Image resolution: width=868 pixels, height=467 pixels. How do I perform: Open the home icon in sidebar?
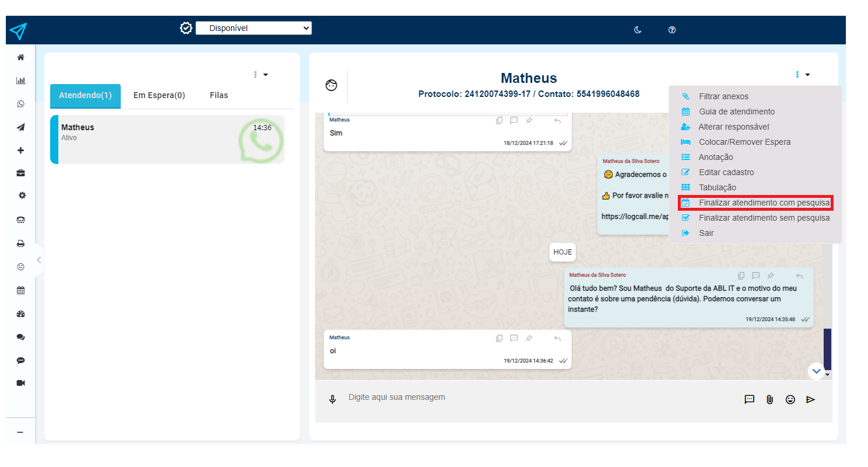(x=21, y=57)
